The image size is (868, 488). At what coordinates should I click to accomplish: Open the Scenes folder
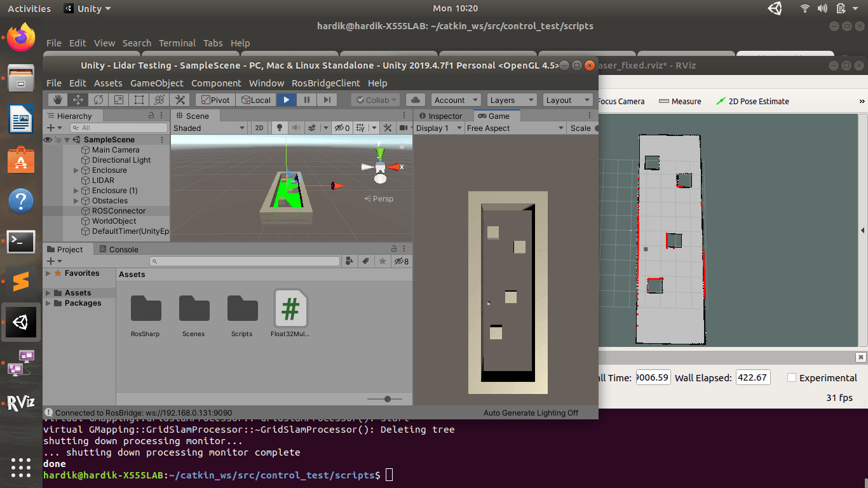pos(194,315)
